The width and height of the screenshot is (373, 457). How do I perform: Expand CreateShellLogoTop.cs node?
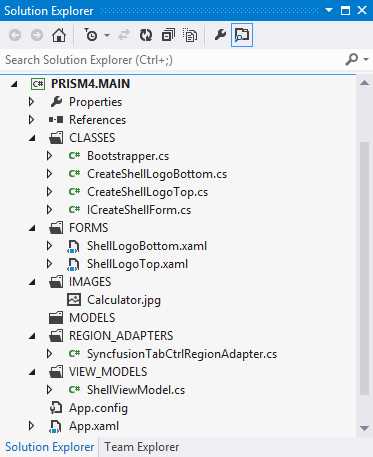pos(49,192)
